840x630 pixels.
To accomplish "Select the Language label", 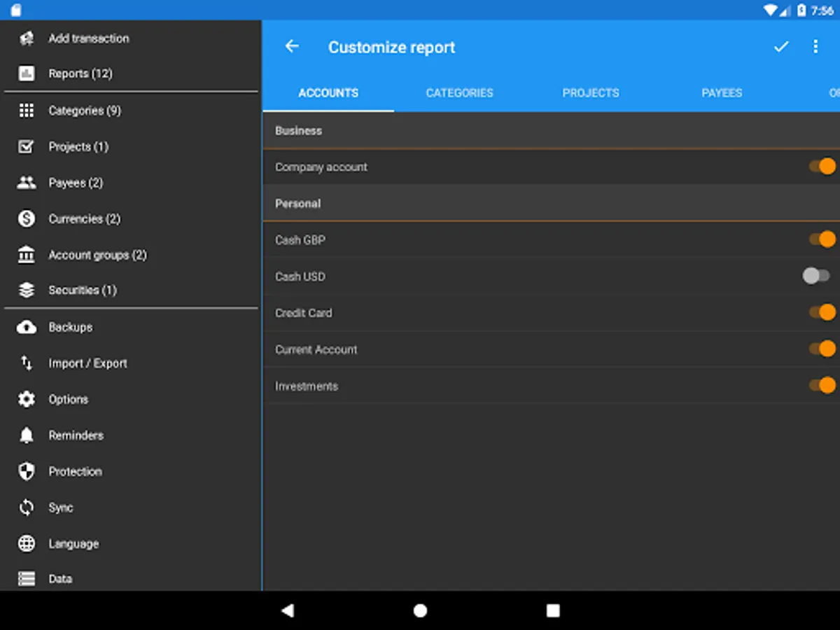I will (x=73, y=544).
